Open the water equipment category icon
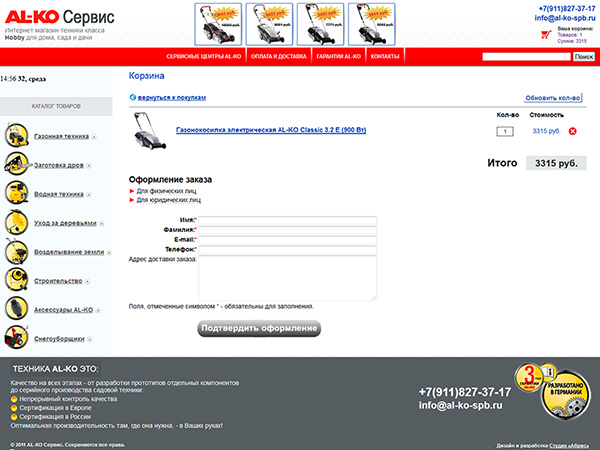Screen dimensions: 600x450 16,192
